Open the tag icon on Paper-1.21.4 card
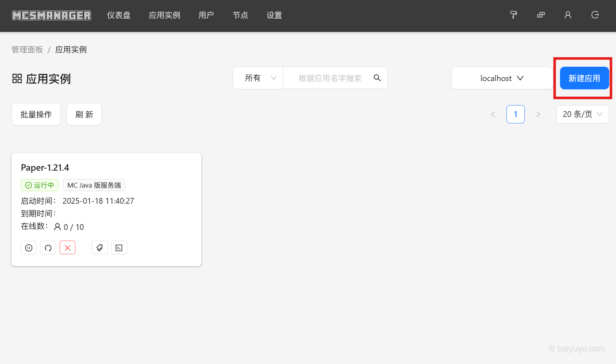The height and width of the screenshot is (364, 616). point(99,247)
